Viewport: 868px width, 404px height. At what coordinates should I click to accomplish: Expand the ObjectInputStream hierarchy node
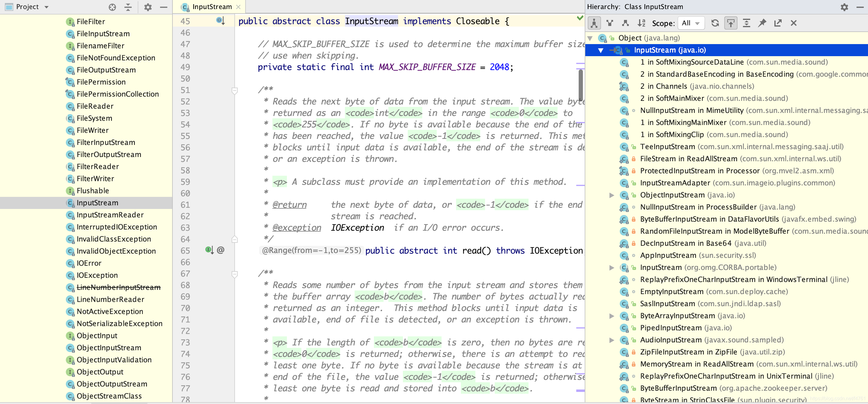pyautogui.click(x=612, y=195)
